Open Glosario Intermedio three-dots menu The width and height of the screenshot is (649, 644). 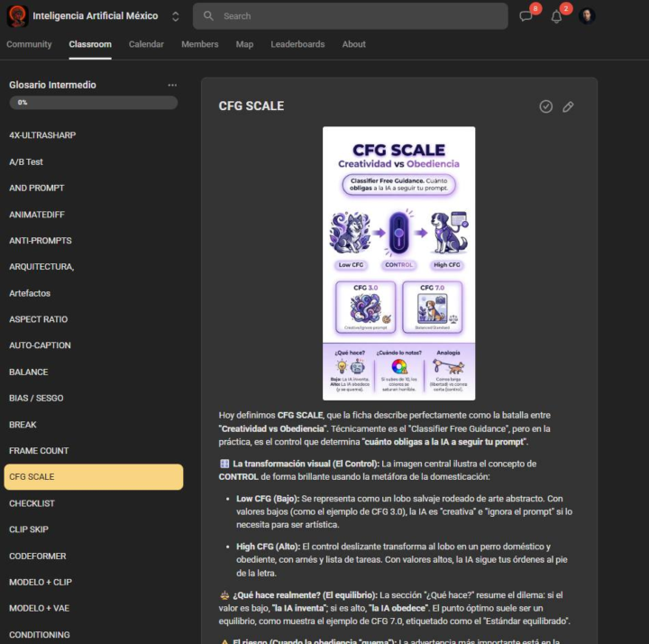click(x=172, y=85)
